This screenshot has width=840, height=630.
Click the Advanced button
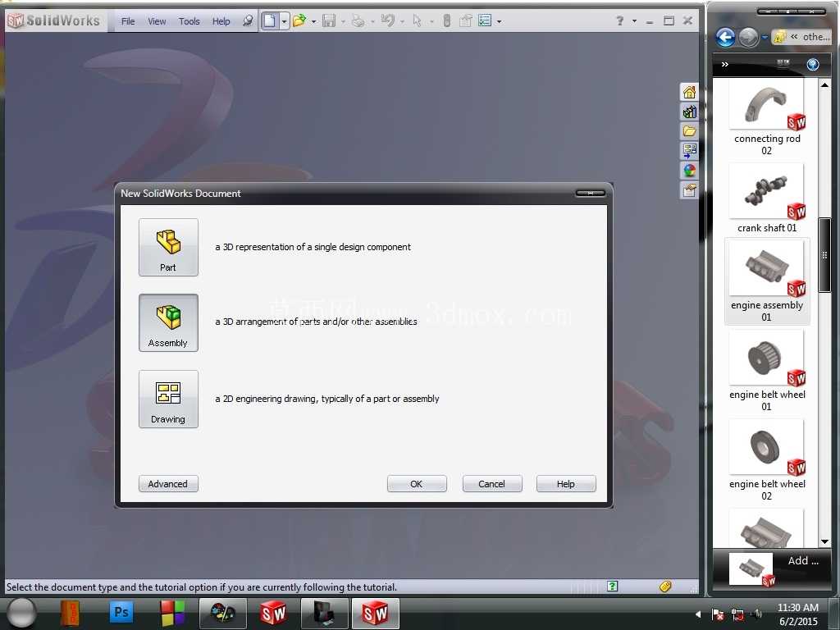(x=168, y=484)
